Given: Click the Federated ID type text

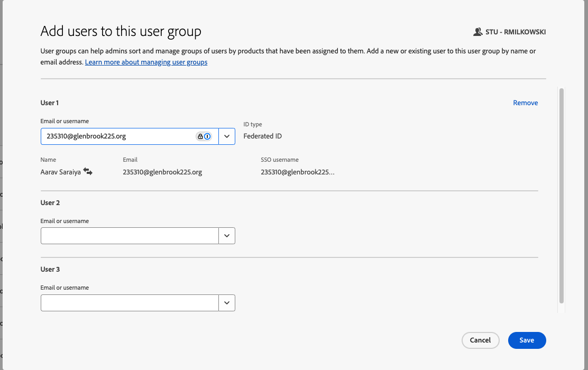Looking at the screenshot, I should point(262,136).
